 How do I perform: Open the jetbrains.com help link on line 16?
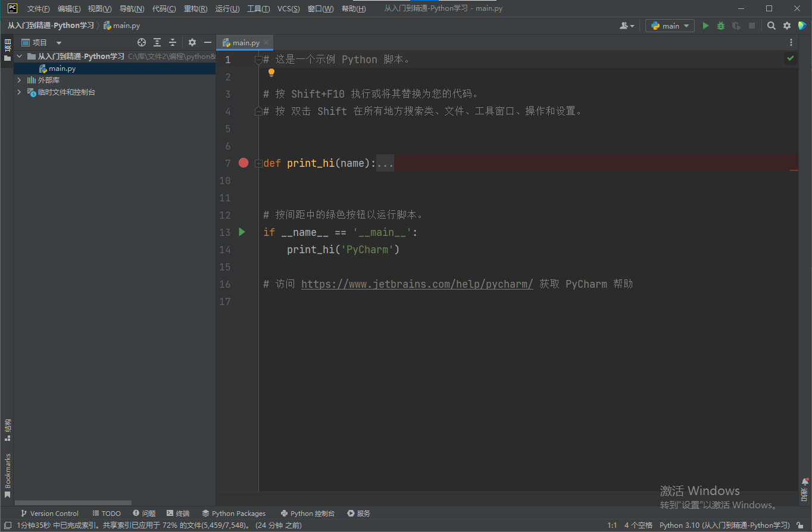tap(417, 284)
